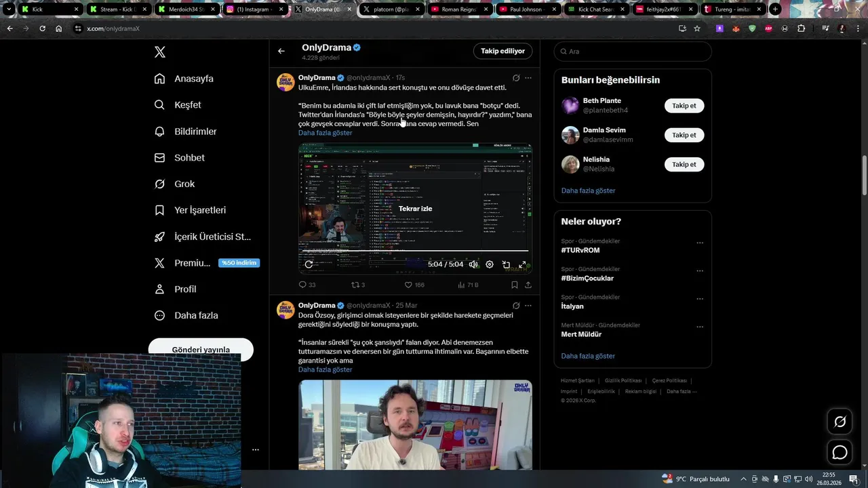The image size is (868, 488).
Task: Click Ara search field
Action: (x=633, y=52)
